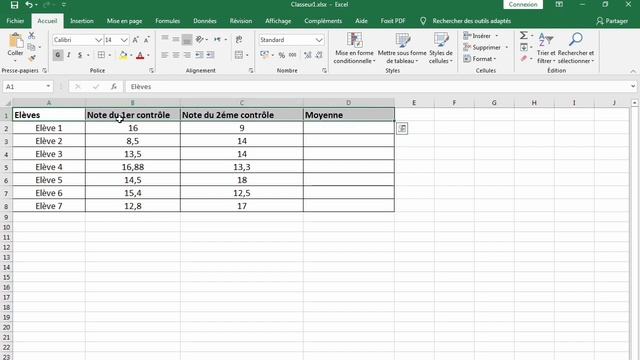Click the text Orientation icon
Viewport: 640px width, 360px height.
200,39
